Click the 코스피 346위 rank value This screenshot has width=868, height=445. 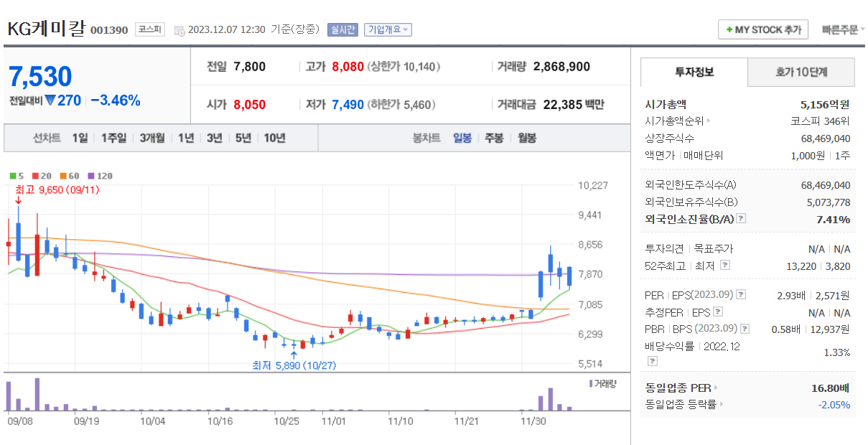[x=821, y=121]
